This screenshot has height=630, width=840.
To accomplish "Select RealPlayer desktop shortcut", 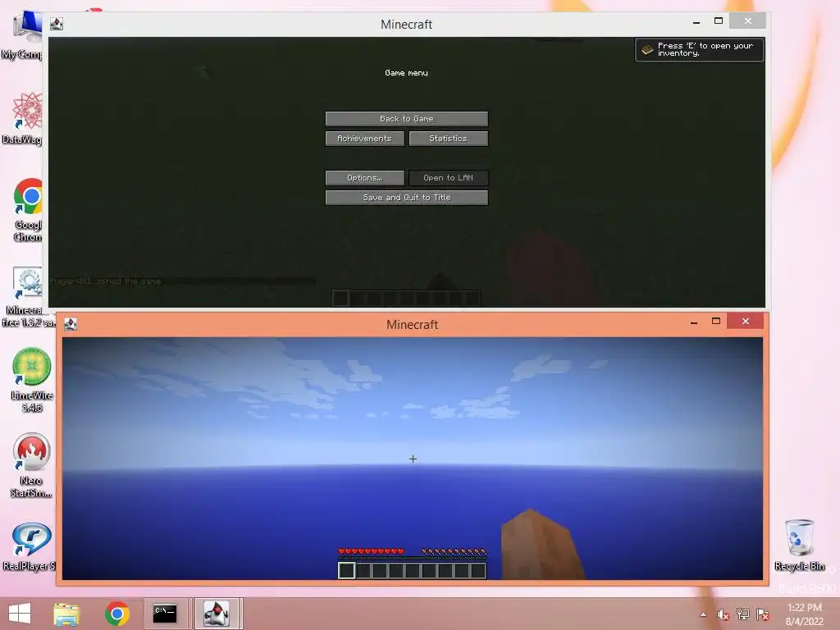I will 30,547.
